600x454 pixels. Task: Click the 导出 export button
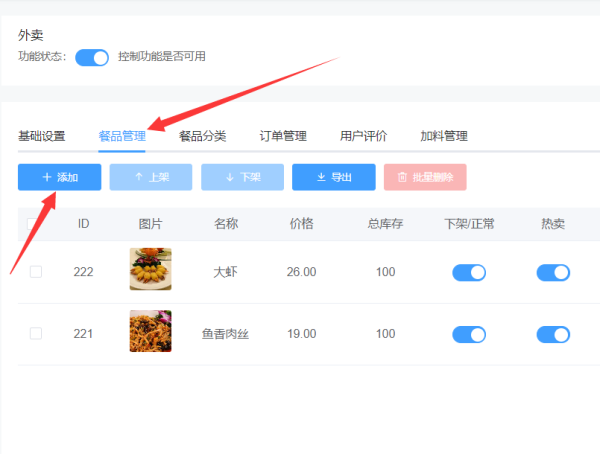[333, 177]
